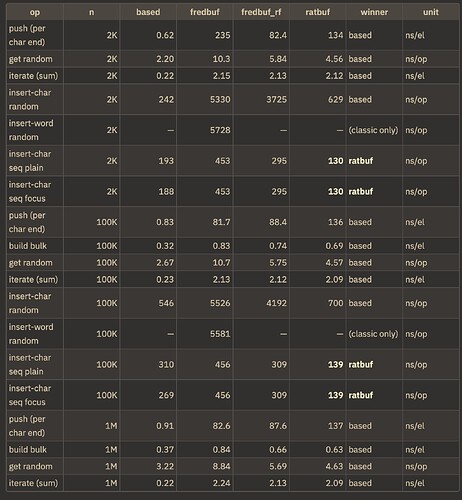Click the 5330 fredbuf value
462x500 pixels.
[220, 100]
